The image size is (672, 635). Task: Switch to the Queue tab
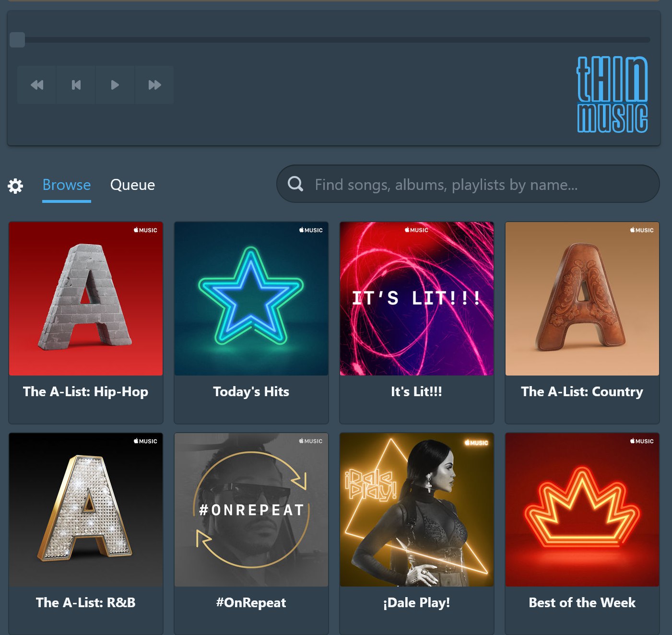[133, 185]
